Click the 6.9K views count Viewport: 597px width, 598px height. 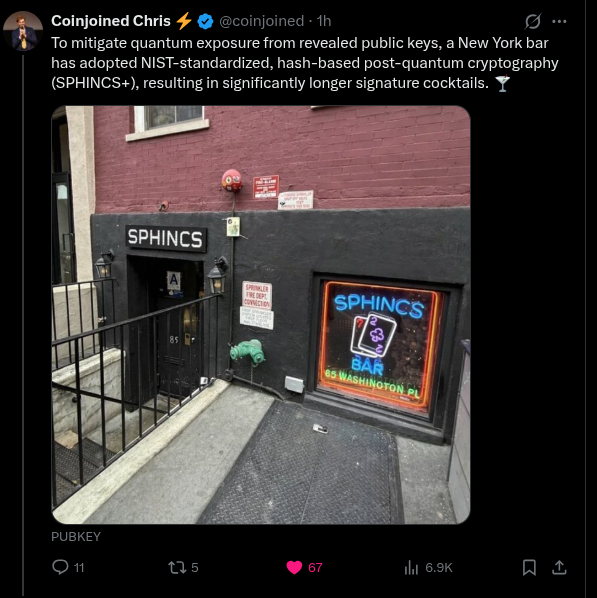(439, 567)
